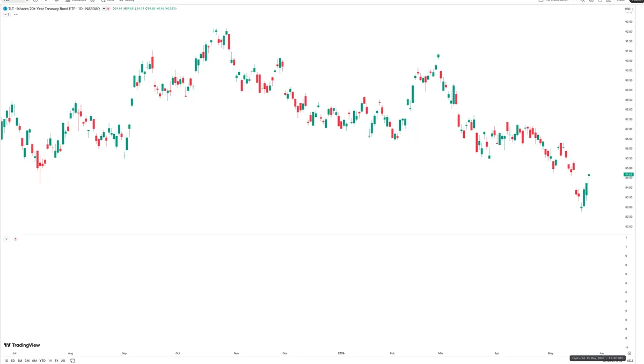Screen dimensions: 644x364
Task: Click the 82.00 price axis label
Action: tap(628, 226)
